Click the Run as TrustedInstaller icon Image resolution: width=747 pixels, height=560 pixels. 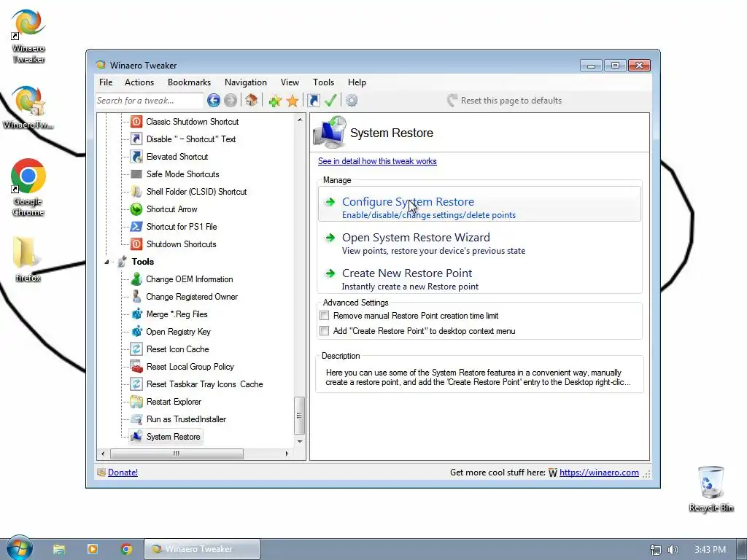[136, 419]
